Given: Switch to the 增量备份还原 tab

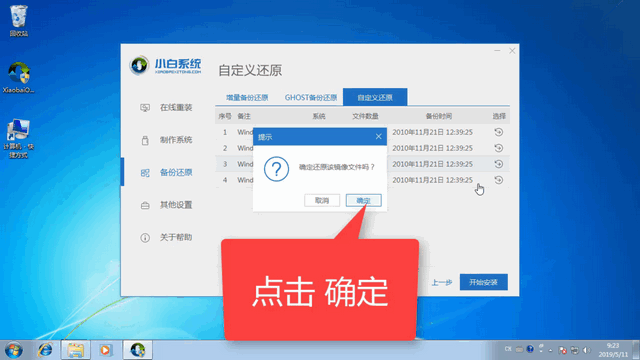Looking at the screenshot, I should (247, 98).
